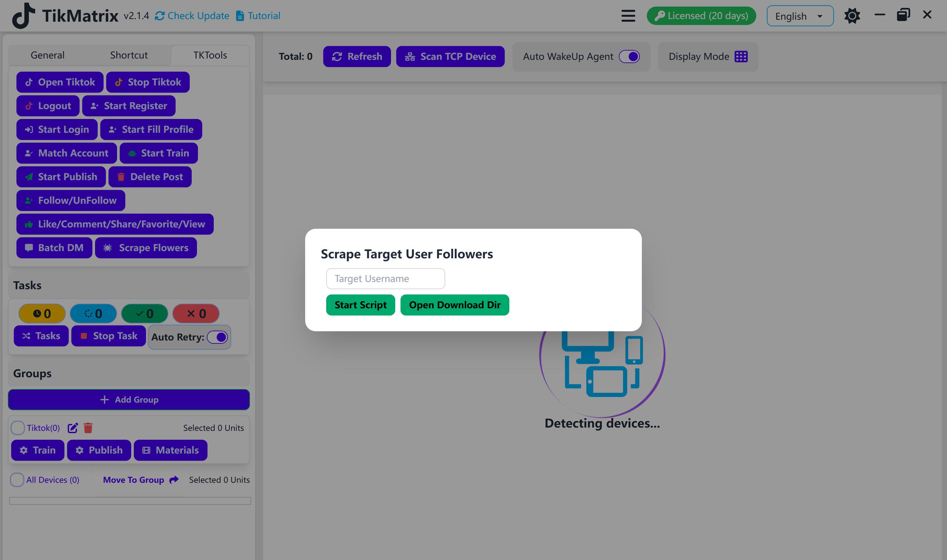Click Start Login button
Viewport: 947px width, 560px height.
click(x=57, y=129)
